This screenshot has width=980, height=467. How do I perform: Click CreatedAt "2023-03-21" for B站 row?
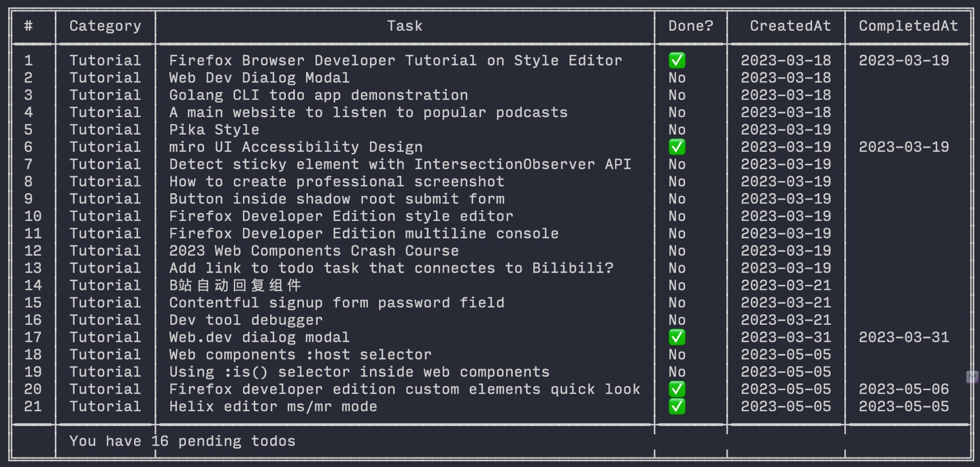786,285
